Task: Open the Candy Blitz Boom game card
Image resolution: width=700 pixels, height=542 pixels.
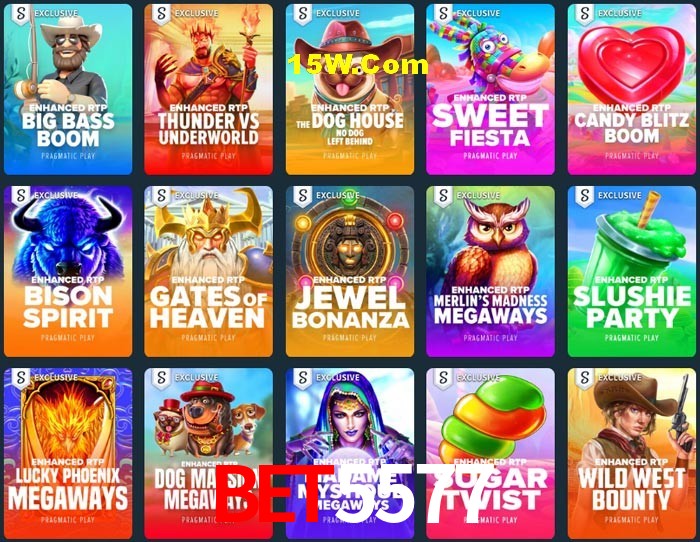Action: (631, 89)
